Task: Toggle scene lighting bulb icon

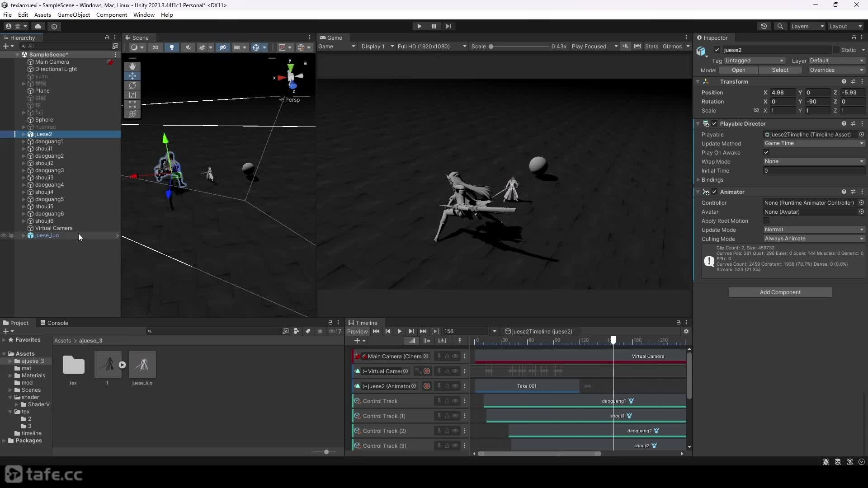Action: click(x=172, y=47)
